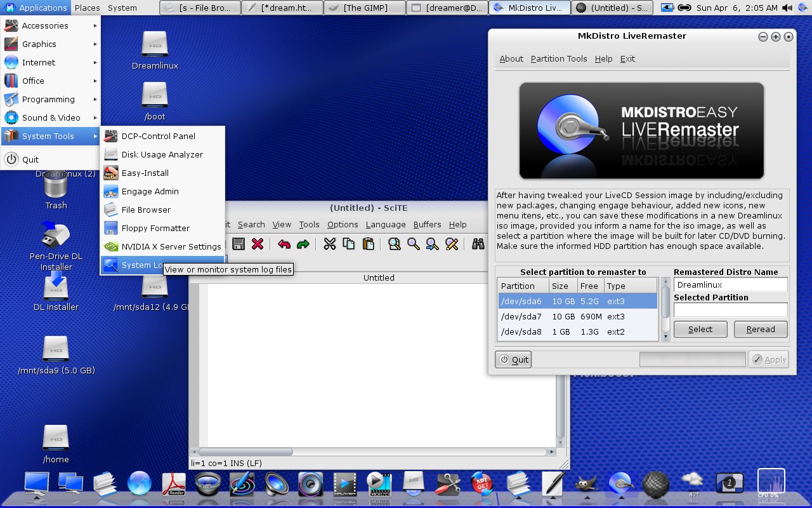Launch Engage Admin menu entry

[x=162, y=191]
